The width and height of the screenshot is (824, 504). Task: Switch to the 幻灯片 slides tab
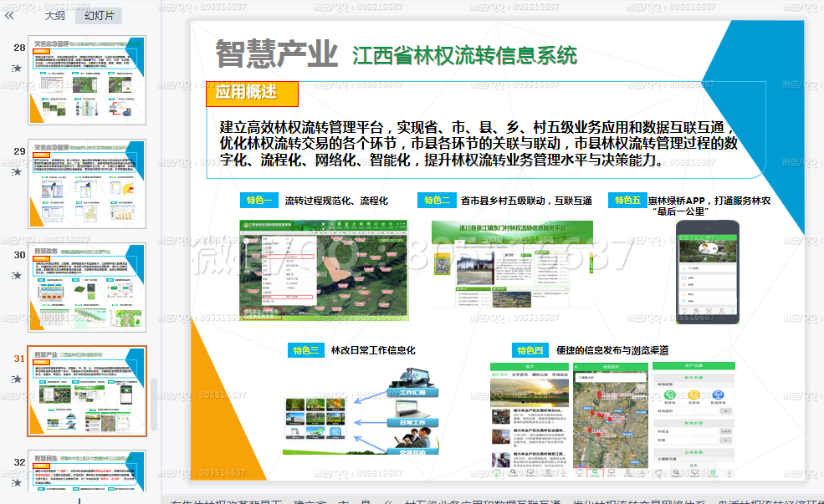(x=99, y=16)
